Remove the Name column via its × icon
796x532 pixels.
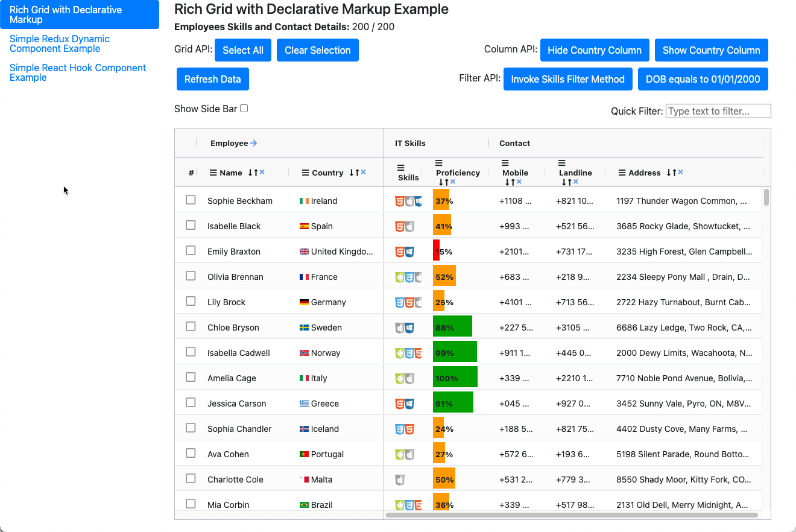262,171
